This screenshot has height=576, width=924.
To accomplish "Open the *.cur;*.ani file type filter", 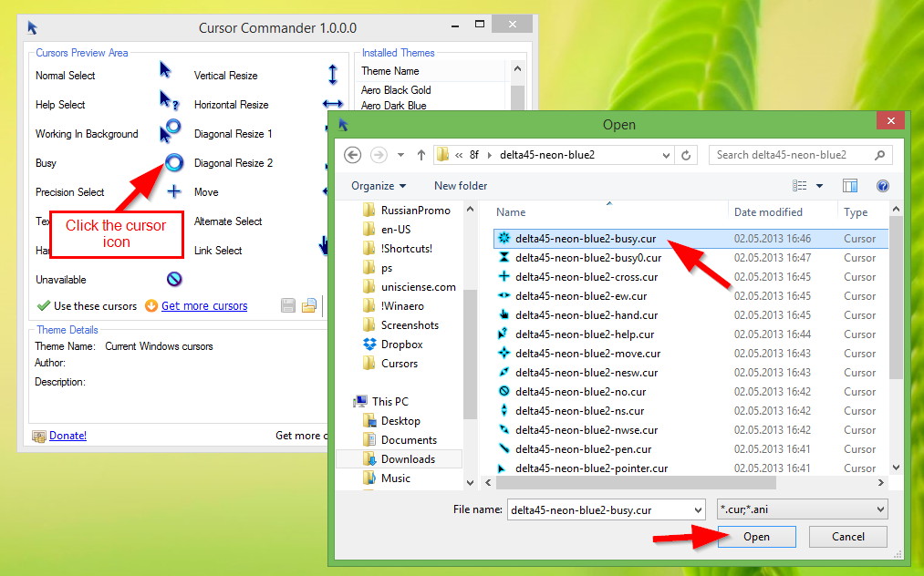I will (x=802, y=509).
